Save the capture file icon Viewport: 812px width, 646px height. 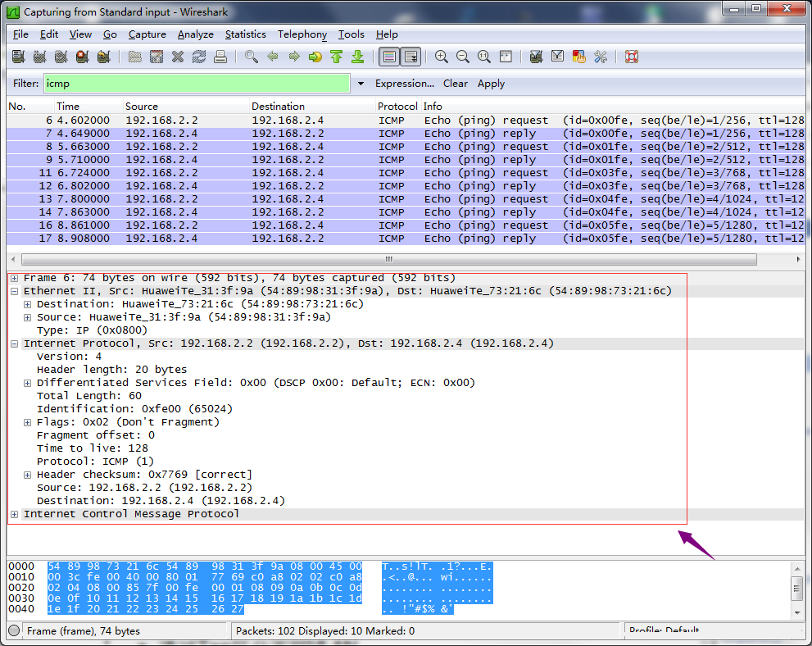[157, 57]
